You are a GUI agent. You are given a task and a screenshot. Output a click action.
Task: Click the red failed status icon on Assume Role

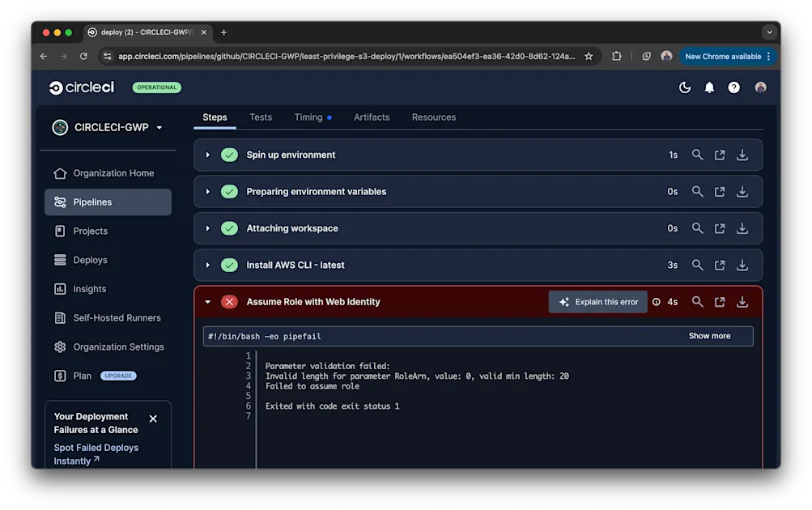[x=229, y=302]
